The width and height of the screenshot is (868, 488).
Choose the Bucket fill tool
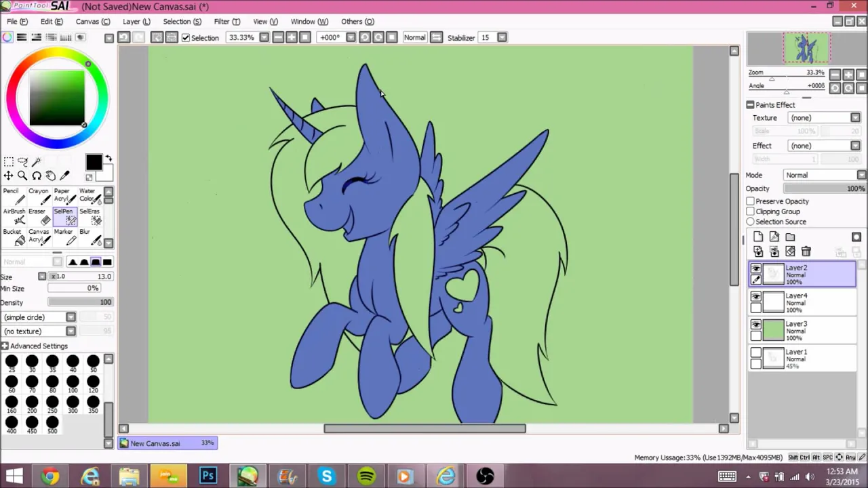(x=13, y=237)
